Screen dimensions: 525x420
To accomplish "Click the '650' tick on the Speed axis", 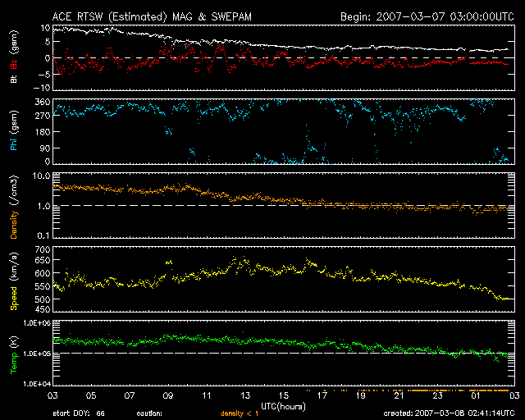I will [x=43, y=260].
